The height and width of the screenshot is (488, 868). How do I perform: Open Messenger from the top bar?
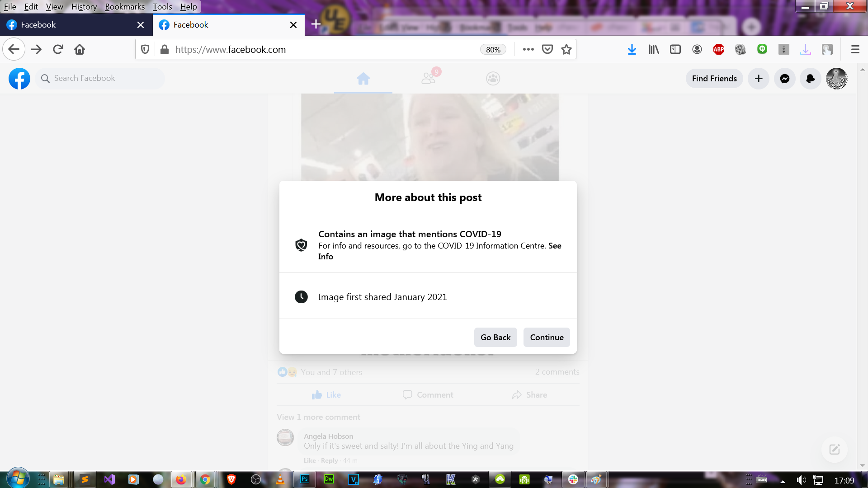[785, 79]
